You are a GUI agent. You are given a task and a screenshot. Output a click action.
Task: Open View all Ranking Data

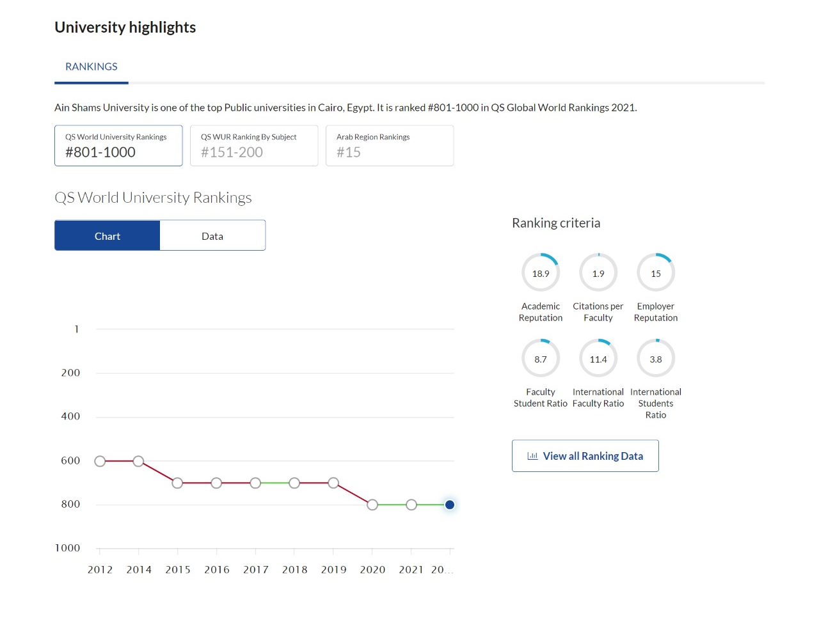click(x=585, y=456)
